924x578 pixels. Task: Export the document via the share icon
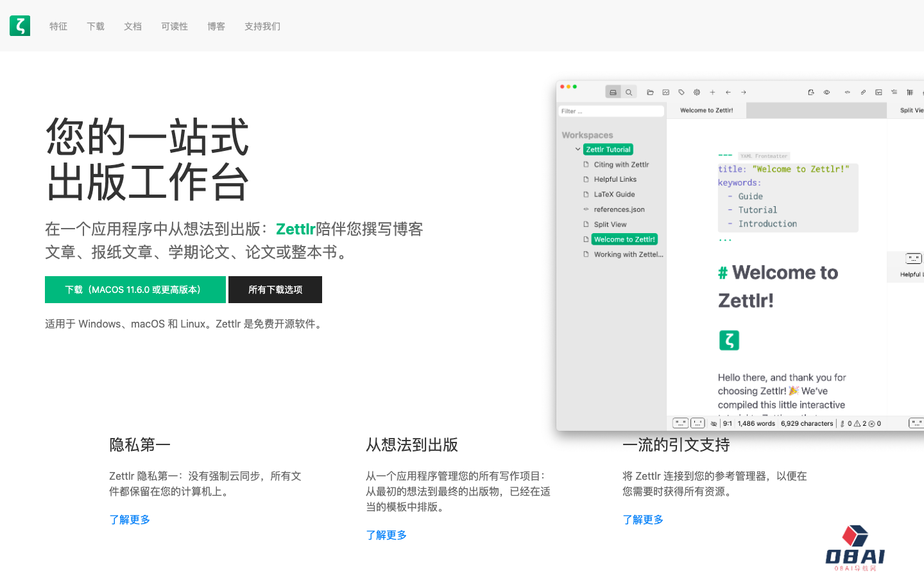click(x=810, y=92)
